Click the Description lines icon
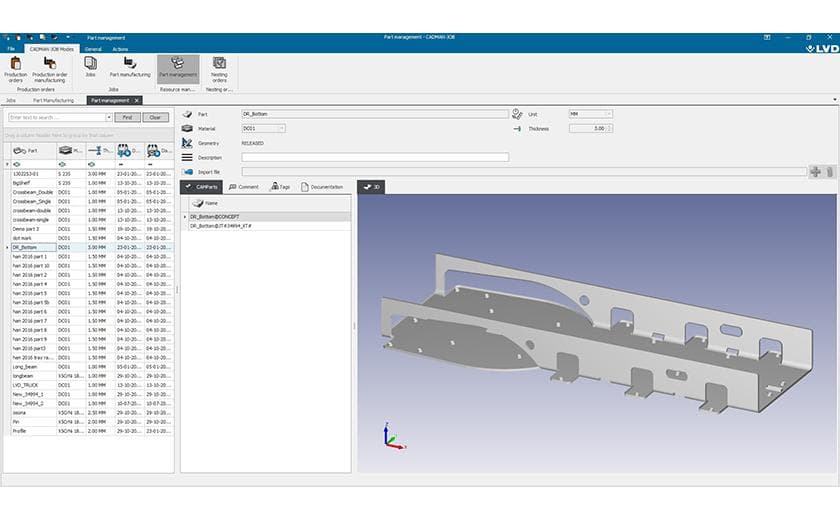 [187, 157]
